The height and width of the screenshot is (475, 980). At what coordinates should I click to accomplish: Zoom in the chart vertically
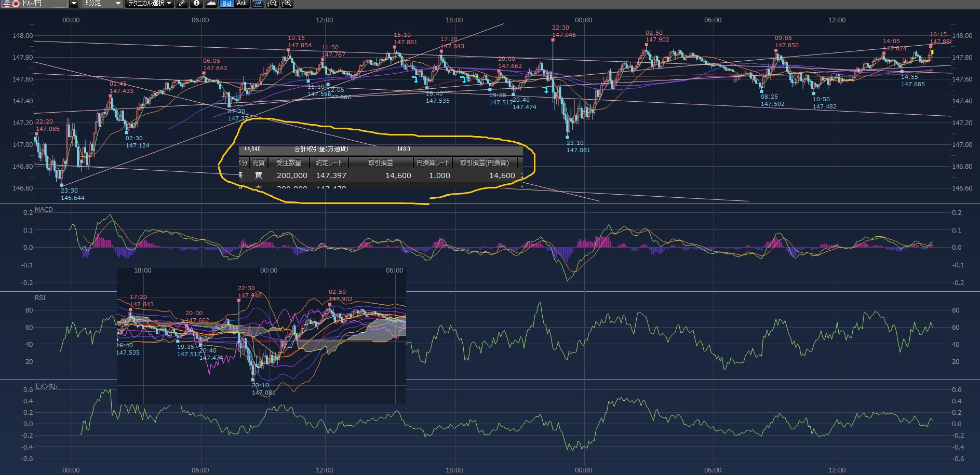pyautogui.click(x=287, y=3)
